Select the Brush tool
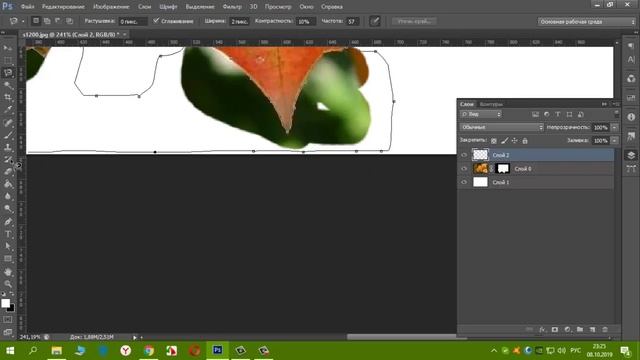This screenshot has height=360, width=640. [x=8, y=135]
